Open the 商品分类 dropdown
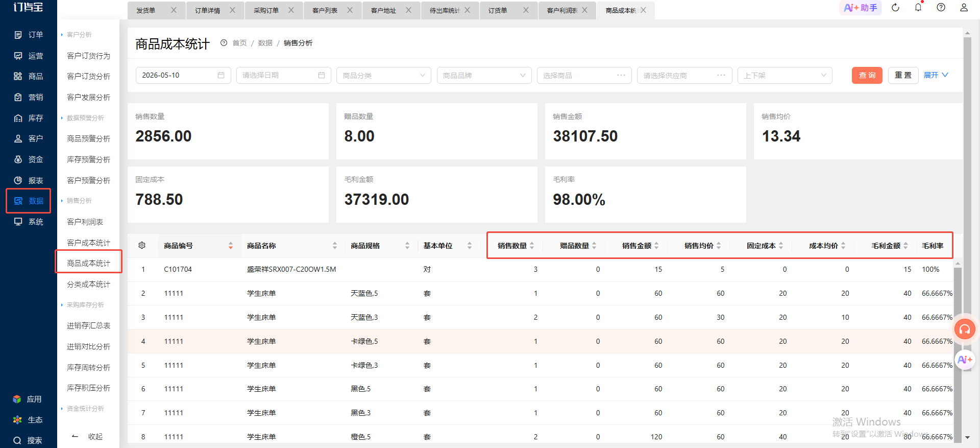This screenshot has width=980, height=448. coord(384,75)
